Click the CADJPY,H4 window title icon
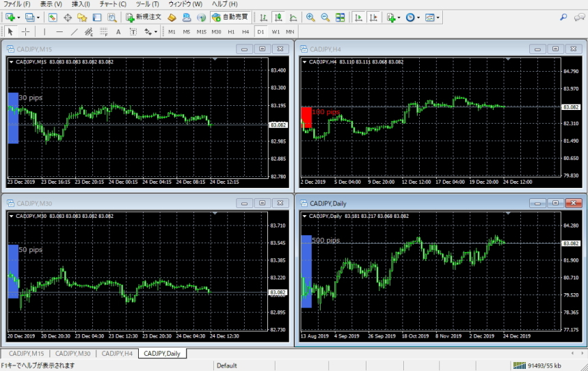 (x=304, y=49)
